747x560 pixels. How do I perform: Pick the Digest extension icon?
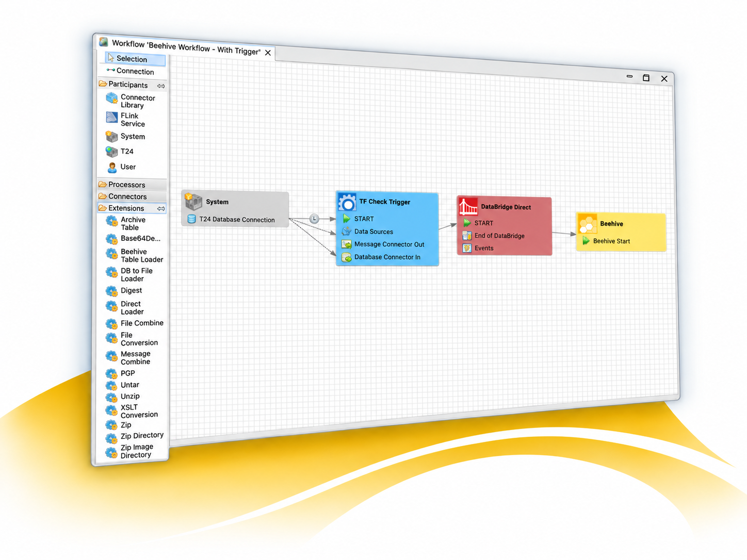click(112, 291)
